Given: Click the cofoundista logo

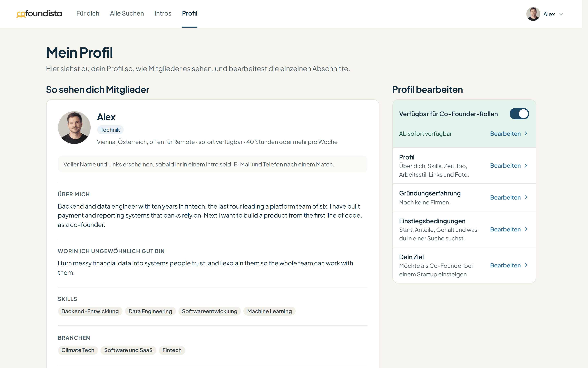Looking at the screenshot, I should [39, 14].
